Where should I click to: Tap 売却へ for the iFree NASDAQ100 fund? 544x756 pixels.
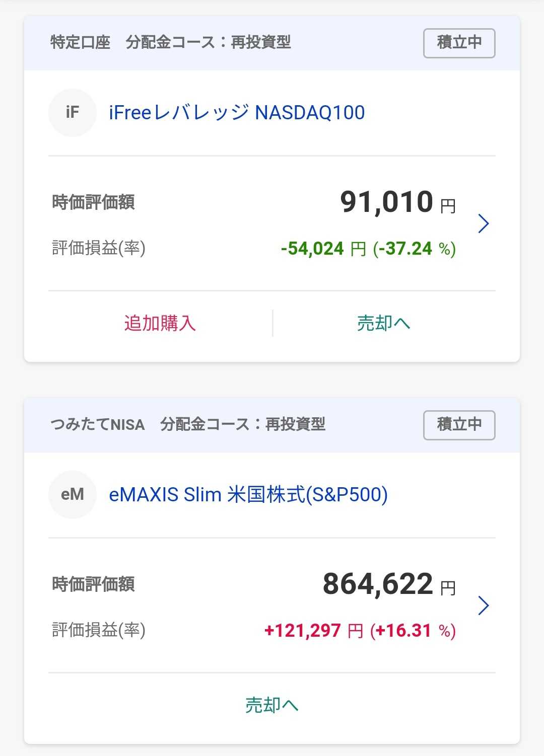[384, 323]
